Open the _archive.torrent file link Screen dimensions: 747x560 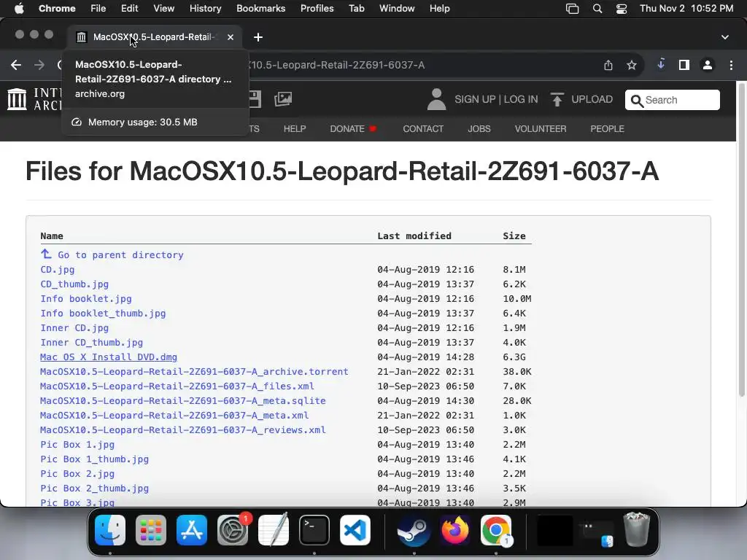point(194,371)
